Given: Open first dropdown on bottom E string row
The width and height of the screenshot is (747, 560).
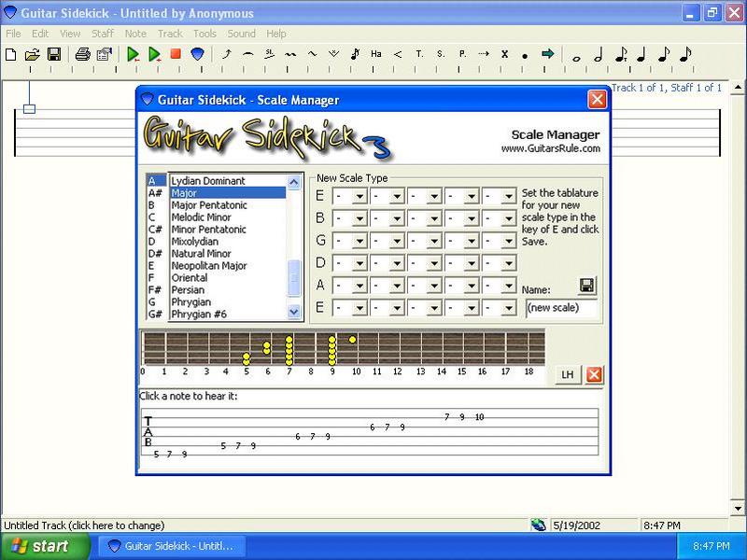Looking at the screenshot, I should click(359, 308).
